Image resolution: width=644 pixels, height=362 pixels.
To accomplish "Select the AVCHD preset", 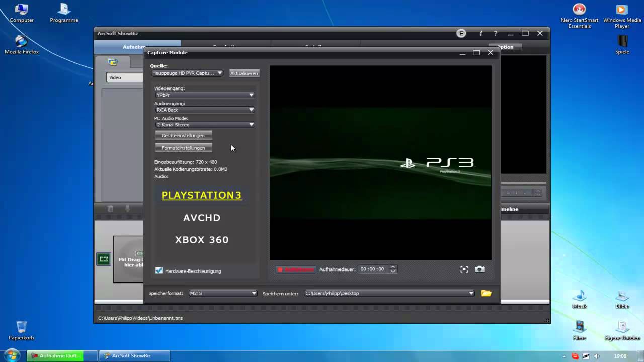I will 202,218.
